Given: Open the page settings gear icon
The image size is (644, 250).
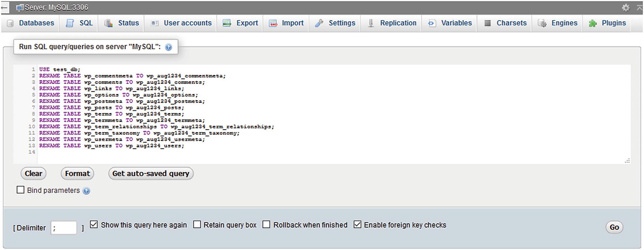Looking at the screenshot, I should [x=626, y=7].
